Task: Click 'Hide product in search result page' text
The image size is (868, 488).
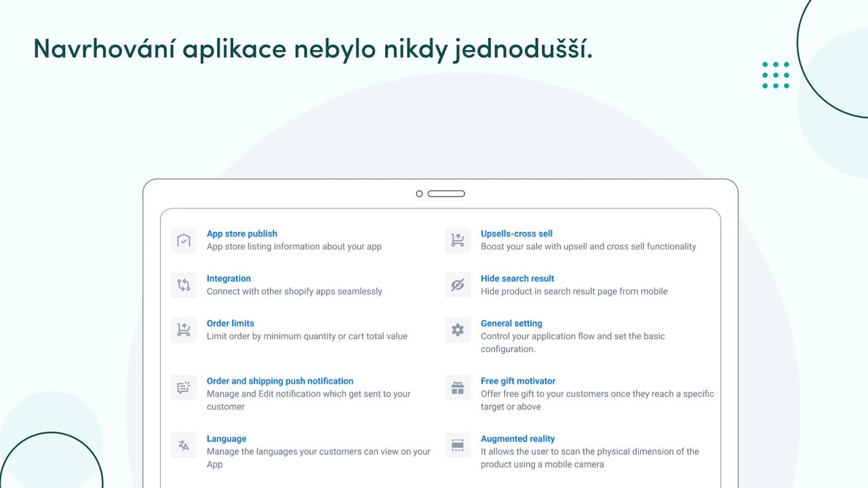Action: point(574,291)
